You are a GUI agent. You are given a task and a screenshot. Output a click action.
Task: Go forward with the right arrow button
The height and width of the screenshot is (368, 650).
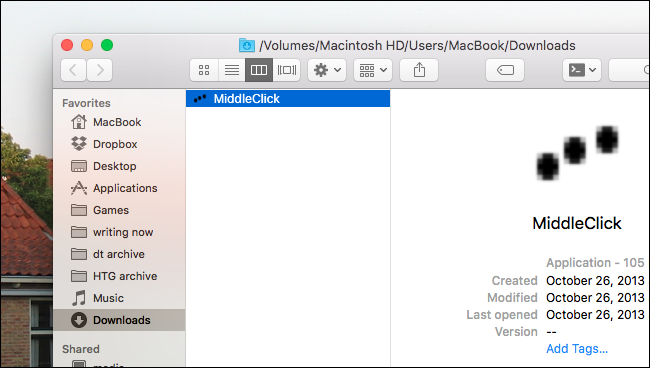coord(99,70)
